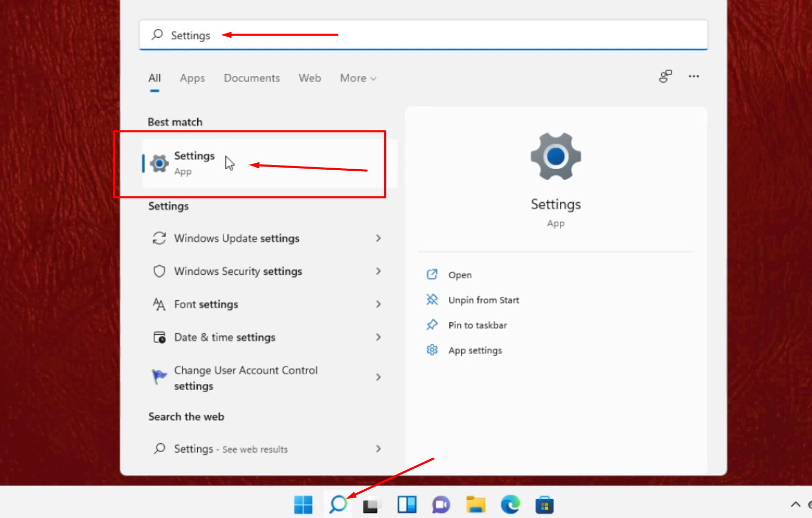Screen dimensions: 812x518
Task: Click the User Account Control flag icon
Action: 159,377
